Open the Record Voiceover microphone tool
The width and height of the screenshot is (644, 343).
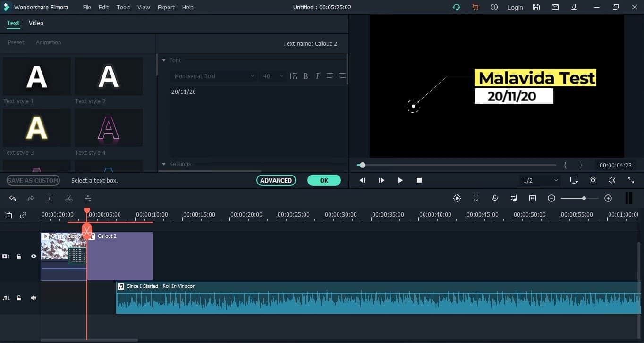pyautogui.click(x=495, y=199)
